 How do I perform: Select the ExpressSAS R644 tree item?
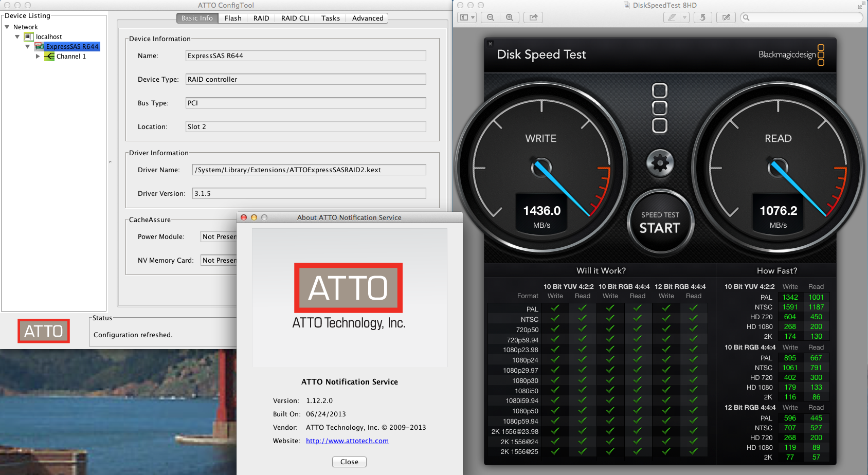(x=73, y=47)
